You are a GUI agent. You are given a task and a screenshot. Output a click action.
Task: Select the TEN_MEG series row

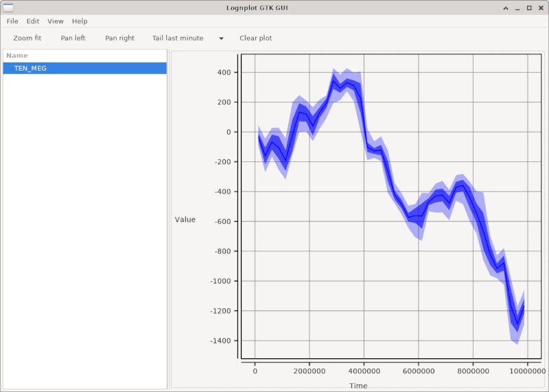[84, 69]
